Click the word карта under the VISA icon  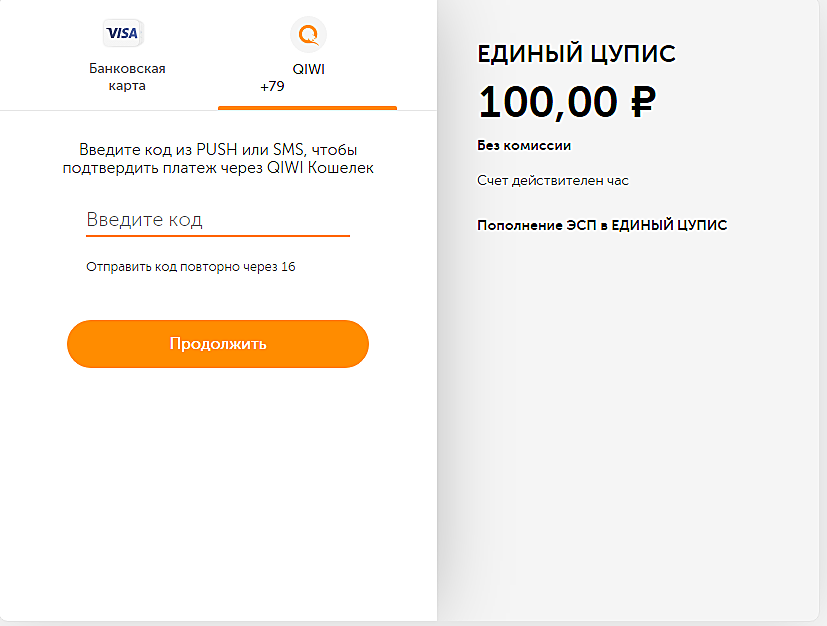click(x=127, y=86)
